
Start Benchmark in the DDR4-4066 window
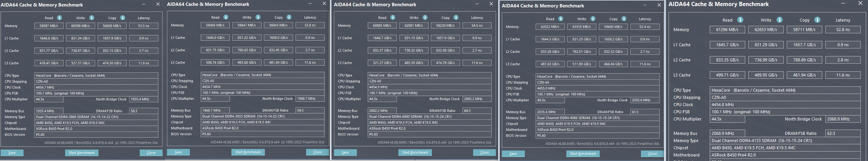pyautogui.click(x=583, y=154)
